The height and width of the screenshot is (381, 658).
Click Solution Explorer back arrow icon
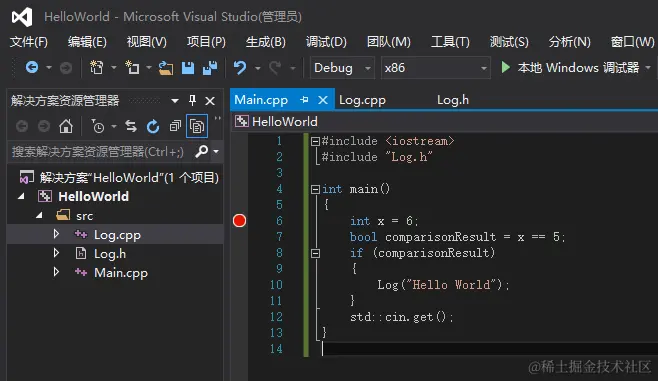coord(22,126)
